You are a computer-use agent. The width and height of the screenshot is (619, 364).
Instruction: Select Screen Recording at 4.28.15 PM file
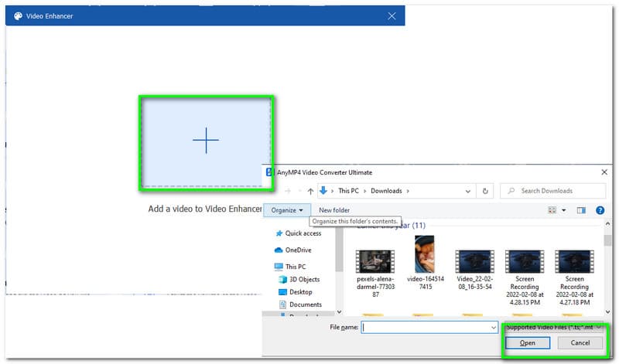[x=525, y=277]
